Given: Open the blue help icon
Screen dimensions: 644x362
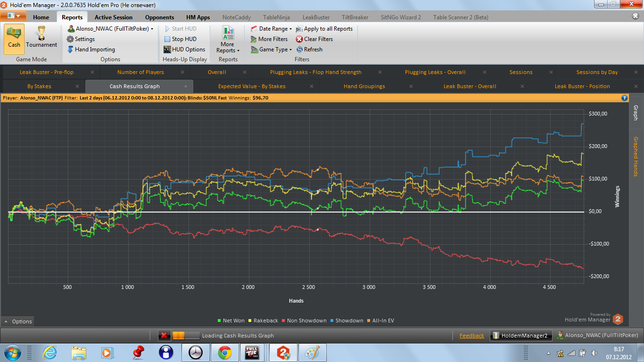Looking at the screenshot, I should [x=625, y=98].
